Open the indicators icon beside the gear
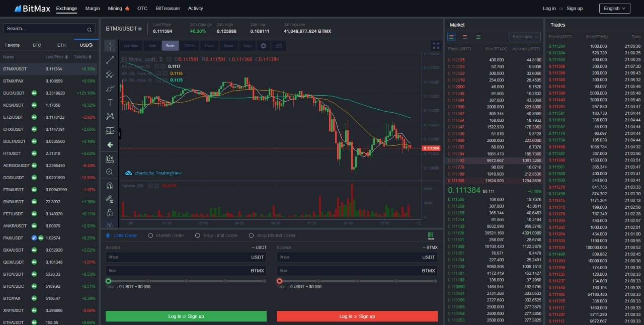644x325 pixels. 278,46
